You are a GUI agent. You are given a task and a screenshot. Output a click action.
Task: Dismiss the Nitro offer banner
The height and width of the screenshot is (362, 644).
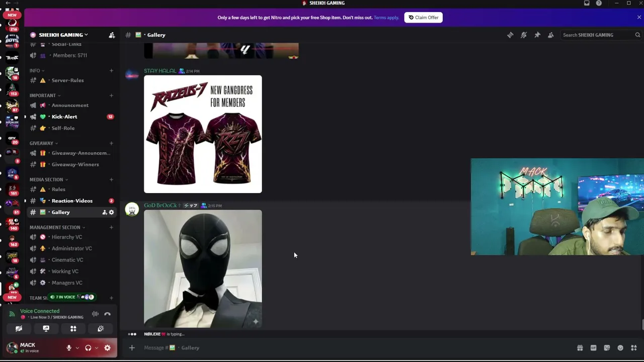639,17
